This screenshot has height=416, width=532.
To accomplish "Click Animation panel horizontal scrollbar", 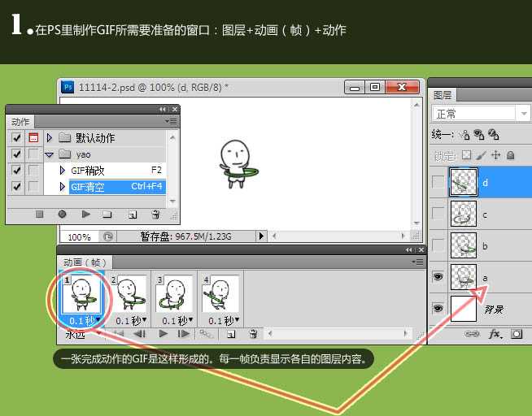I will pos(338,334).
